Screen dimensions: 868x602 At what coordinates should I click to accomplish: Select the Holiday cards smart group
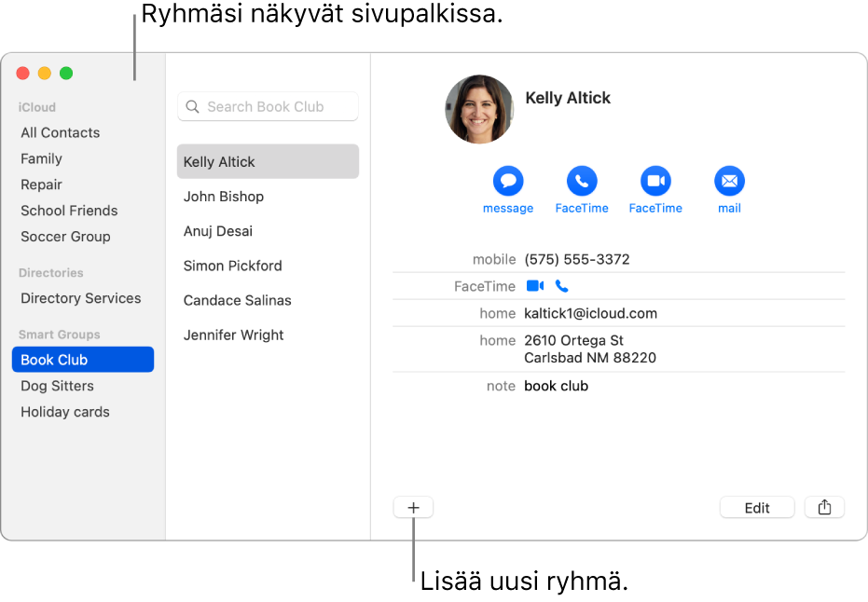point(64,412)
